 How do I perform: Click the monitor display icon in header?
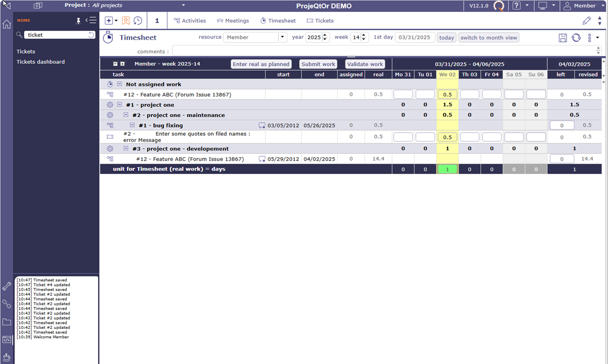543,6
